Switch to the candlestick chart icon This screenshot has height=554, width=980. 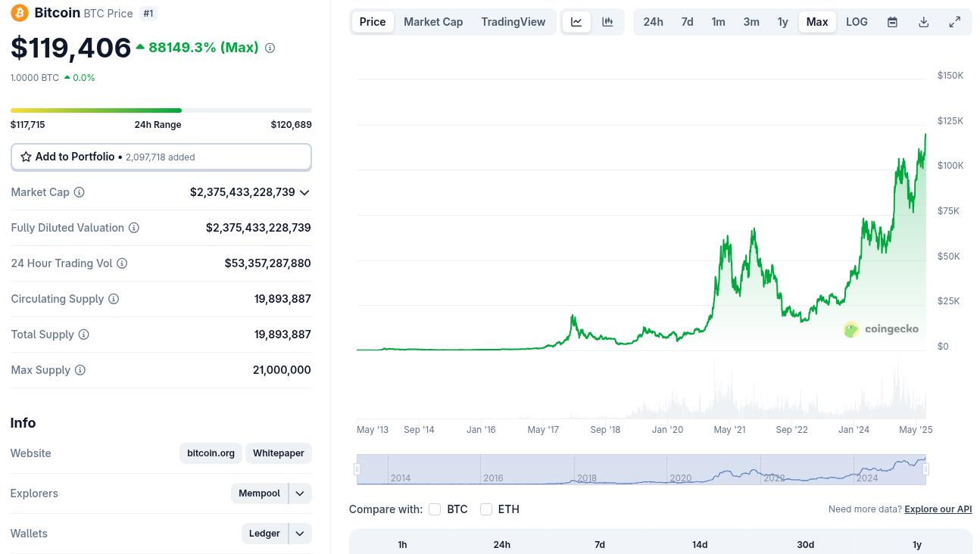(607, 22)
